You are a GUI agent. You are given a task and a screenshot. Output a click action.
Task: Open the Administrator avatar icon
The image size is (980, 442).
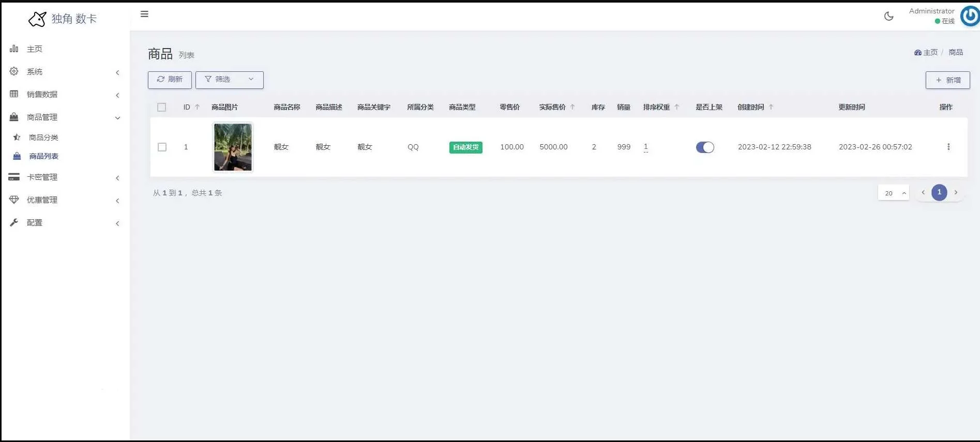970,16
